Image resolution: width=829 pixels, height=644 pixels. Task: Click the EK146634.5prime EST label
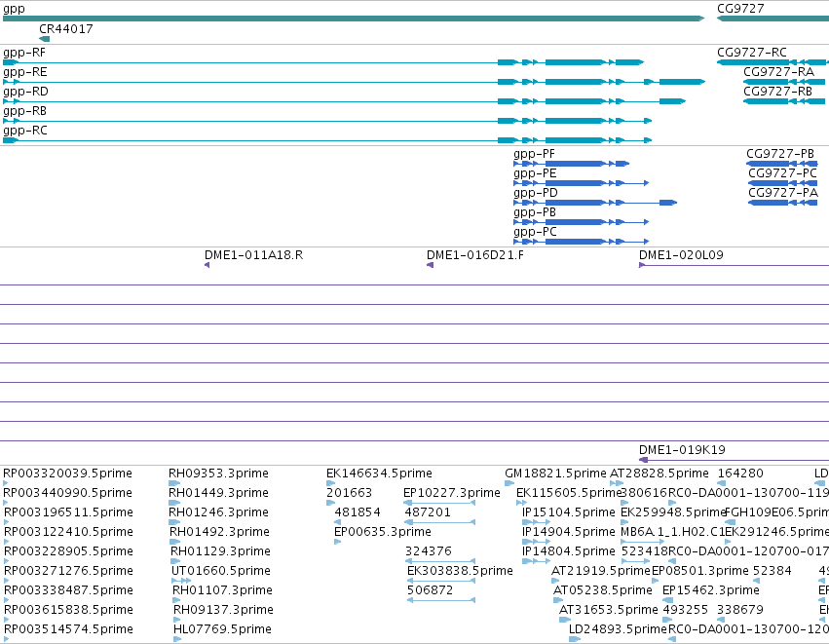coord(379,474)
